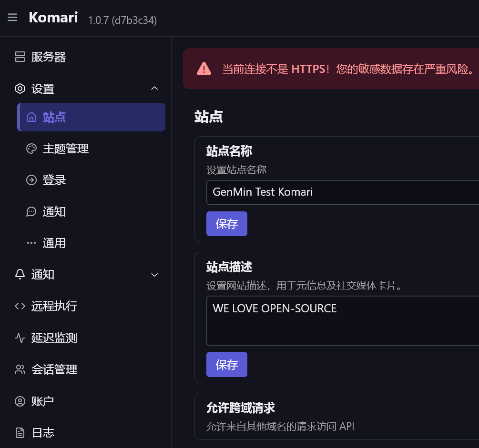The image size is (479, 448).
Task: Open 主题管理 via its palette icon
Action: tap(31, 149)
